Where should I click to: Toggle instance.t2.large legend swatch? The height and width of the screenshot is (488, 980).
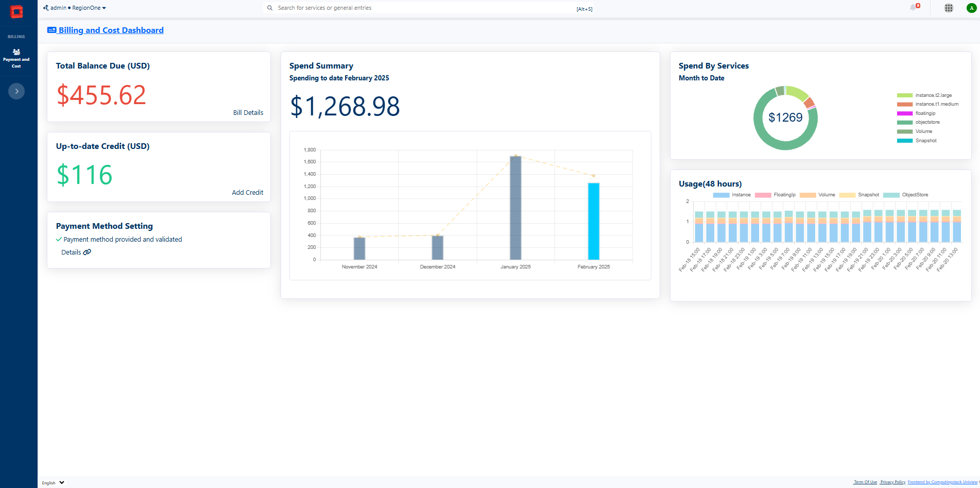905,95
